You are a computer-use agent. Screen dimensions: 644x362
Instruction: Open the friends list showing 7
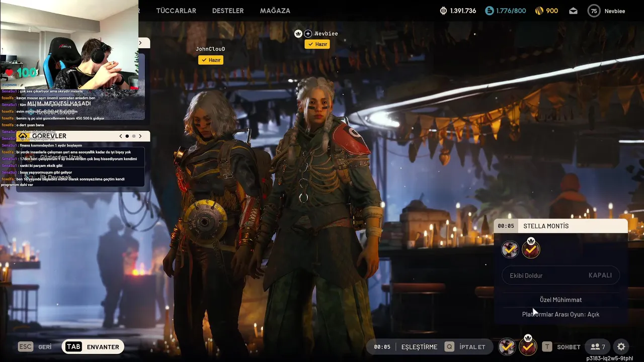[x=598, y=347]
